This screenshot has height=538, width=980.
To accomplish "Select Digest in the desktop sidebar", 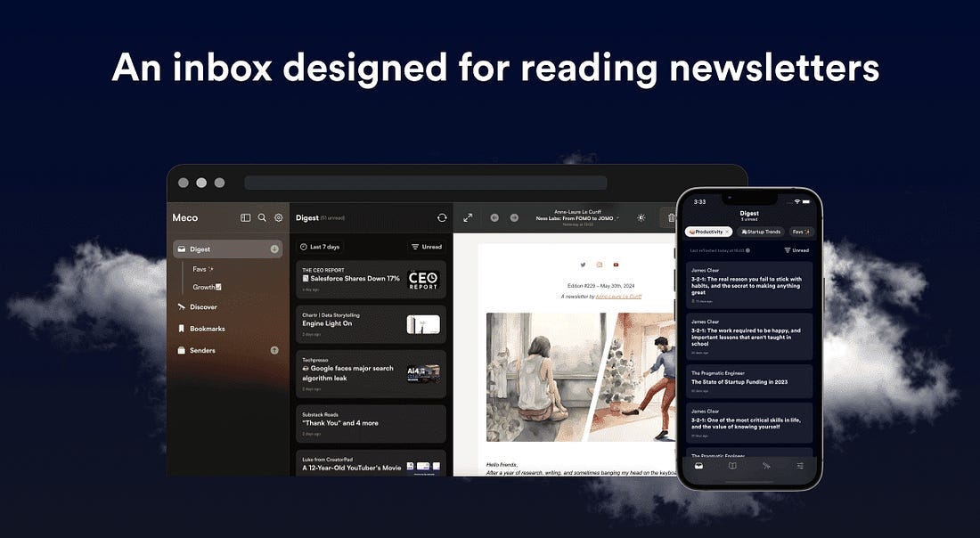I will [227, 249].
